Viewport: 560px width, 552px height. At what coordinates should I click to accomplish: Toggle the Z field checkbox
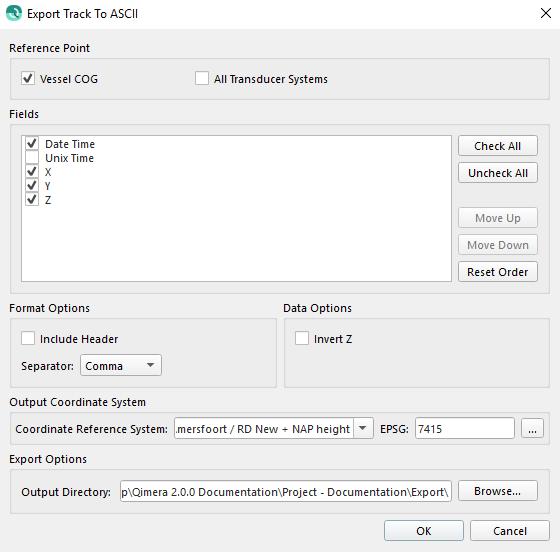pyautogui.click(x=32, y=199)
